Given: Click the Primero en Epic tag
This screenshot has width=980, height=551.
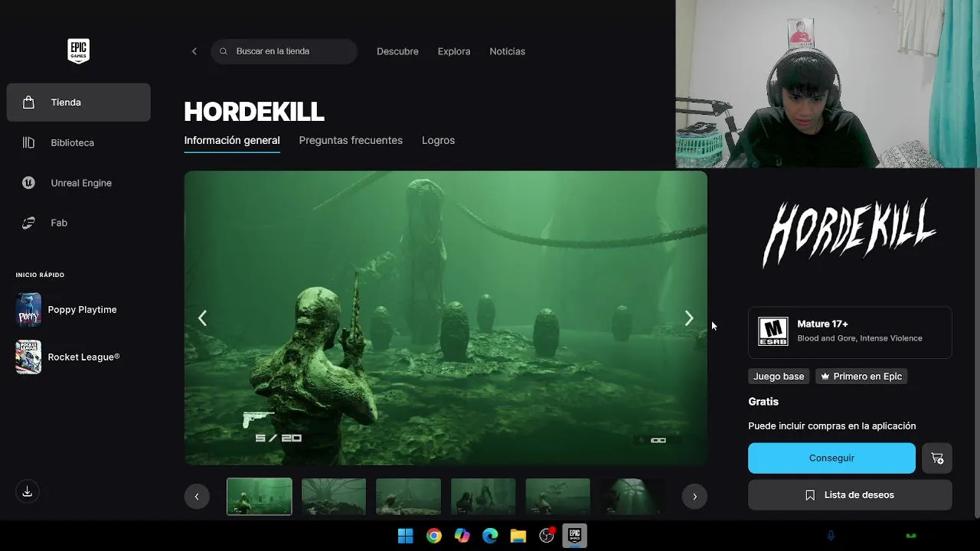Looking at the screenshot, I should point(861,377).
